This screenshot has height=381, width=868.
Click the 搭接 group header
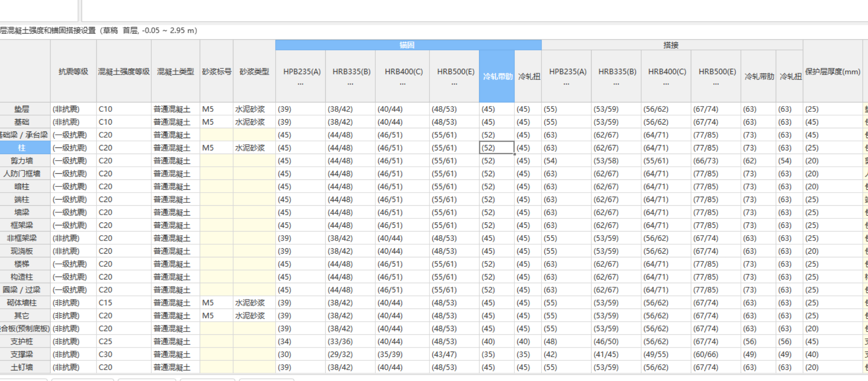click(x=672, y=45)
